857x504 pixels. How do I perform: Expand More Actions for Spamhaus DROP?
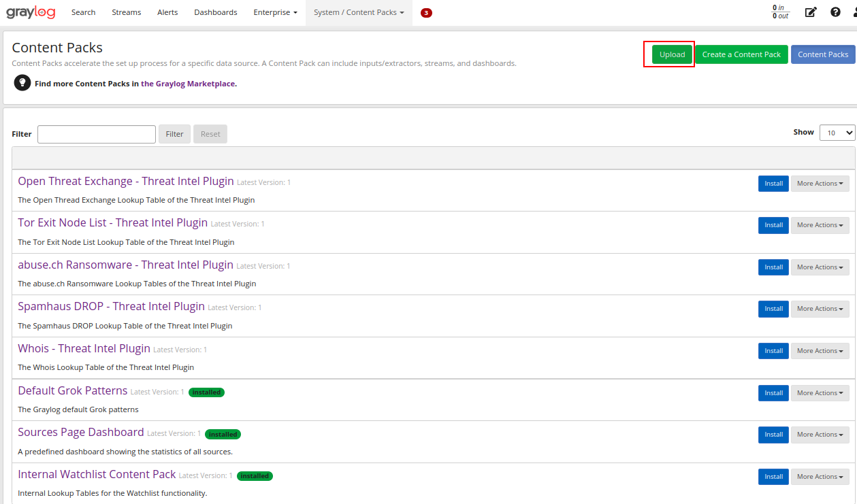[820, 309]
